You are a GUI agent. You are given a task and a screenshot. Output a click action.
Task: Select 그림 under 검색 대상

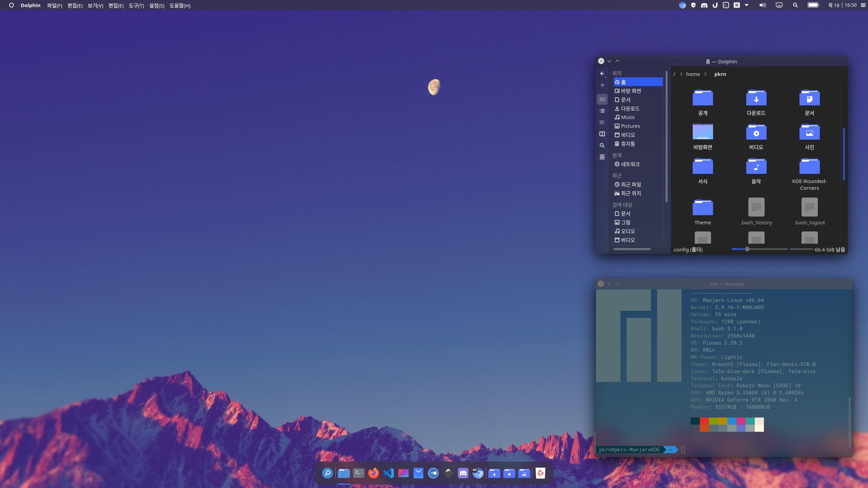click(x=638, y=222)
